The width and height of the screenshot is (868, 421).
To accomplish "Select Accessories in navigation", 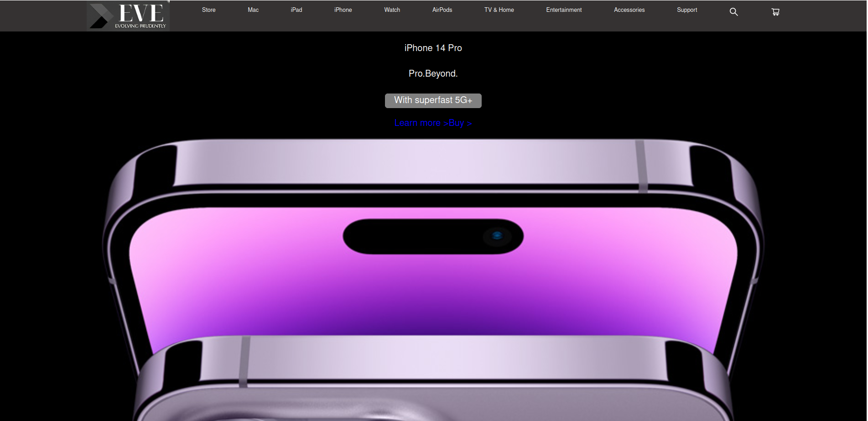I will tap(629, 10).
